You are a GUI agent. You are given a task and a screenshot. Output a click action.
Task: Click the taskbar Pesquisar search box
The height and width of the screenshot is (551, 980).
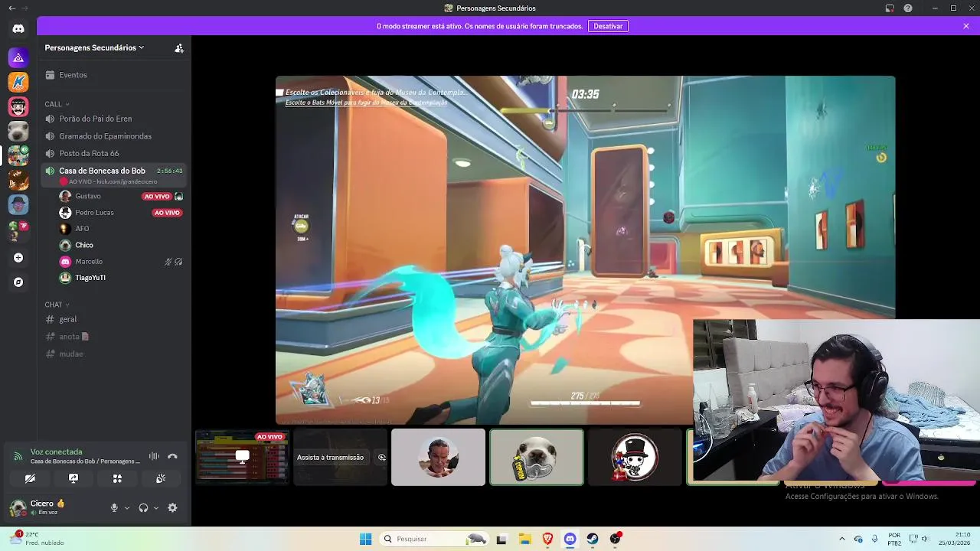click(x=435, y=539)
